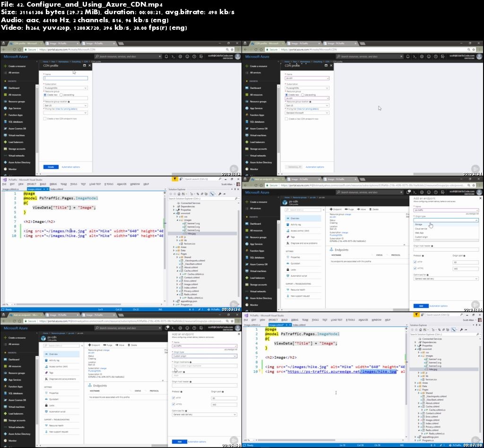Open the DEBUG menu in the 00:03:34 Visual Studio frame

pyautogui.click(x=53, y=184)
